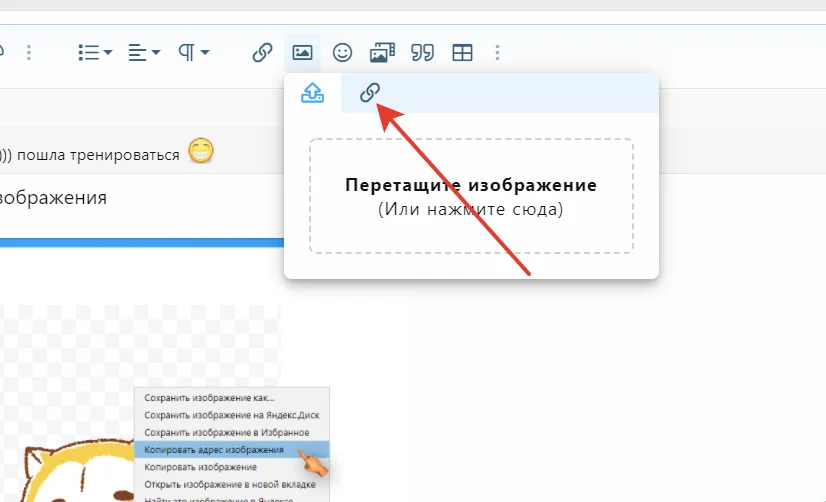The width and height of the screenshot is (826, 502).
Task: Switch to the upload image tab
Action: 313,93
